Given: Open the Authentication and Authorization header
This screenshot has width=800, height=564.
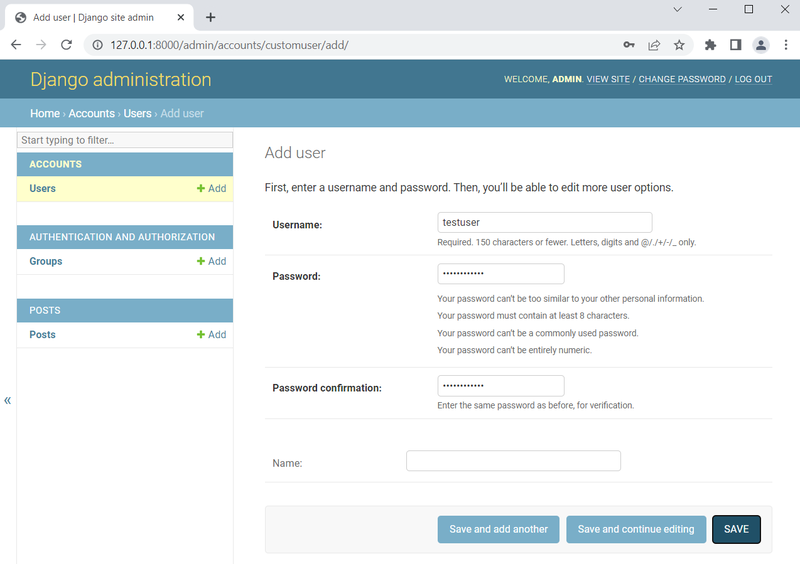Looking at the screenshot, I should [122, 237].
